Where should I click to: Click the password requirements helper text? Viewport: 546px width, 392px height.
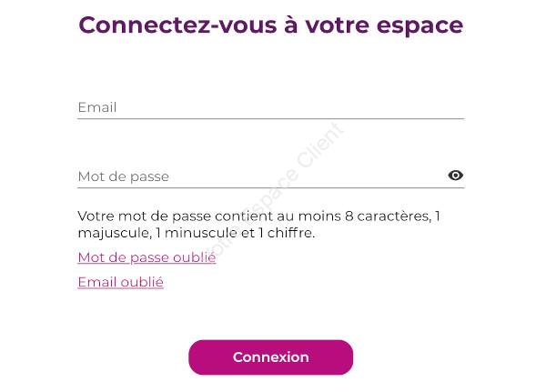coord(258,225)
